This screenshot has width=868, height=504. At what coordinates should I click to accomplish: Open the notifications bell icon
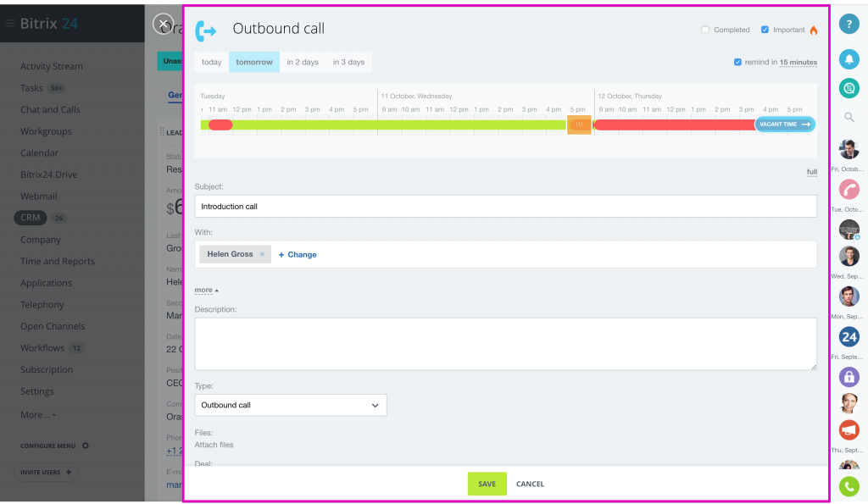(x=849, y=59)
